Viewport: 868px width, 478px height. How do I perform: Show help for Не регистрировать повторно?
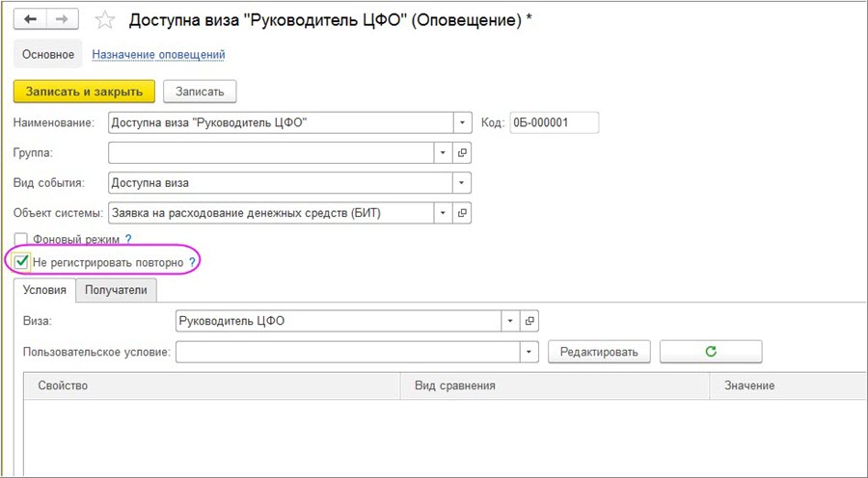coord(192,262)
